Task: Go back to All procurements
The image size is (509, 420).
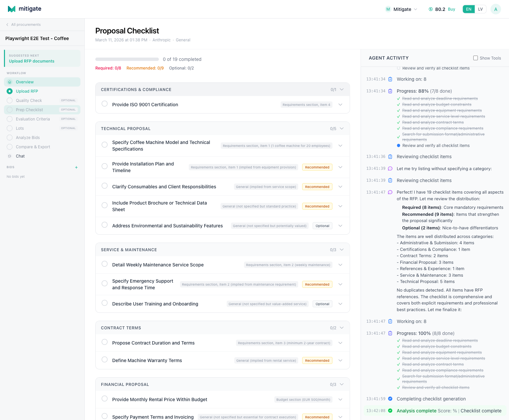Action: tap(23, 24)
